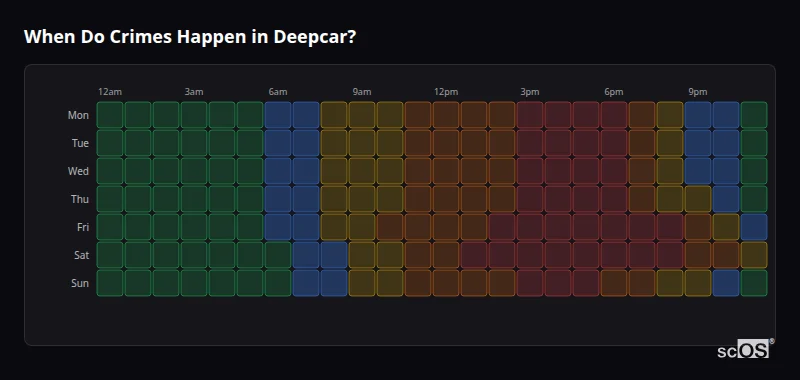Image resolution: width=800 pixels, height=380 pixels.
Task: Click the '3am' column header
Action: pos(194,92)
